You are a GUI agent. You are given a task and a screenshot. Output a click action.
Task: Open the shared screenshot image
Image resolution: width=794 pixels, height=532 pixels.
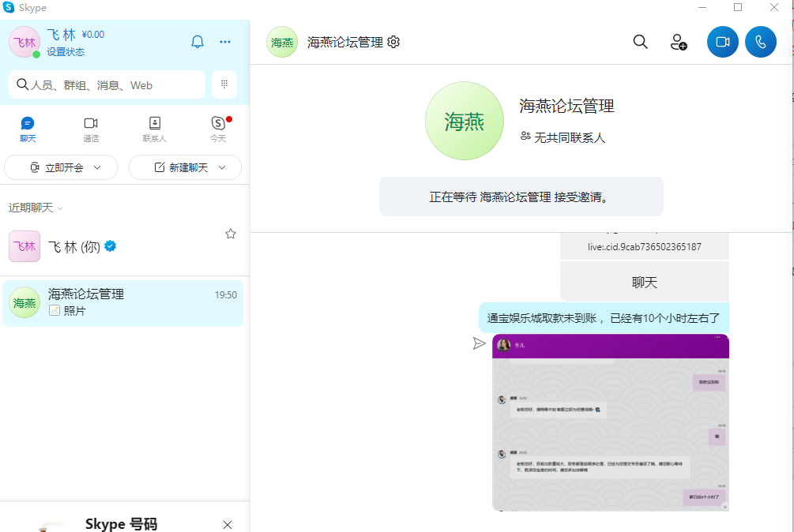point(611,422)
